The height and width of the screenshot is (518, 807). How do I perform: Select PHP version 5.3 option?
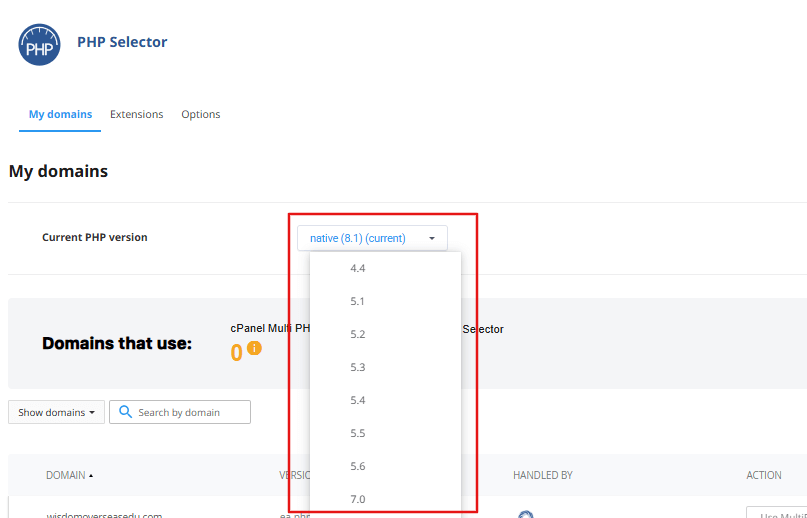(x=358, y=367)
